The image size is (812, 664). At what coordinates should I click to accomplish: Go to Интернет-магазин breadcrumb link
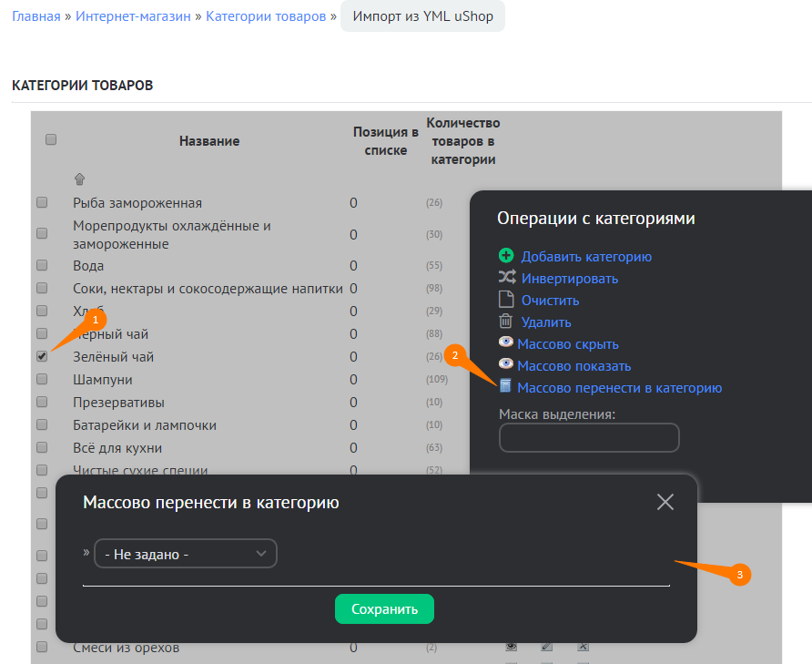(133, 16)
